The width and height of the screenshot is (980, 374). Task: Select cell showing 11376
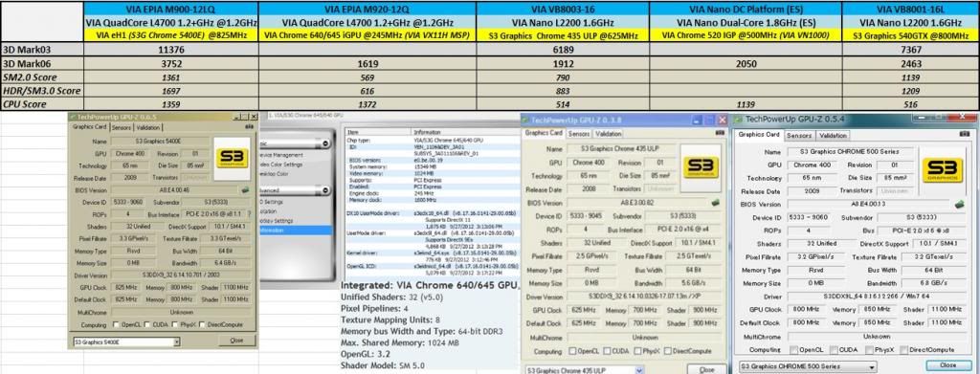click(170, 50)
